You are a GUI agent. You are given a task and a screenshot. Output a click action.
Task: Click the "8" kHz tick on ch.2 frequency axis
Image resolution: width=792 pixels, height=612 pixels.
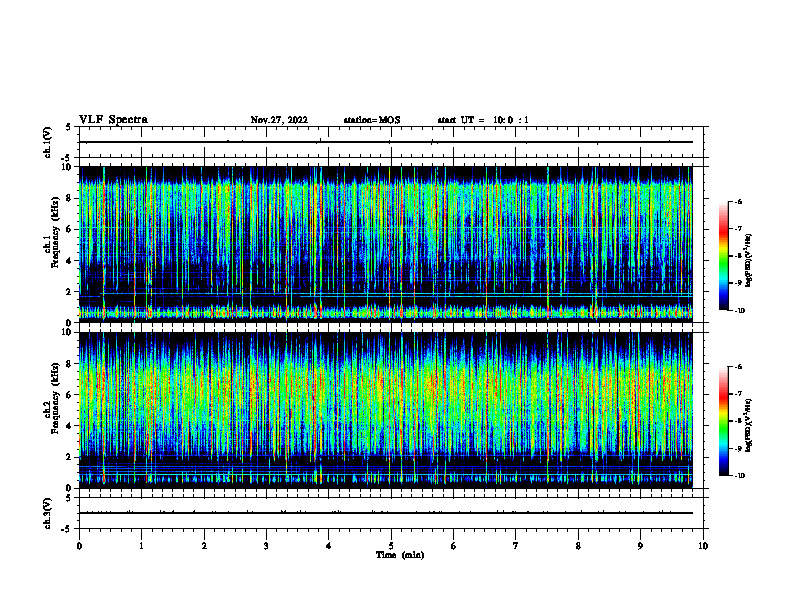point(69,364)
